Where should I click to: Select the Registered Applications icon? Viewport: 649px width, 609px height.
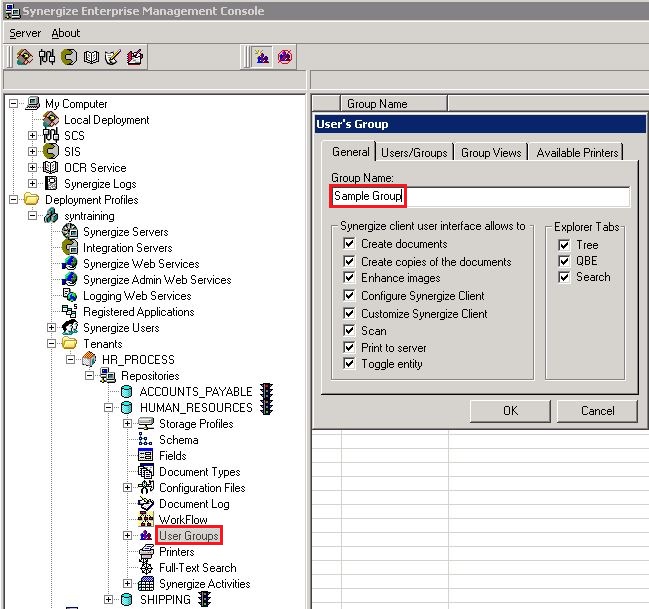(x=70, y=311)
